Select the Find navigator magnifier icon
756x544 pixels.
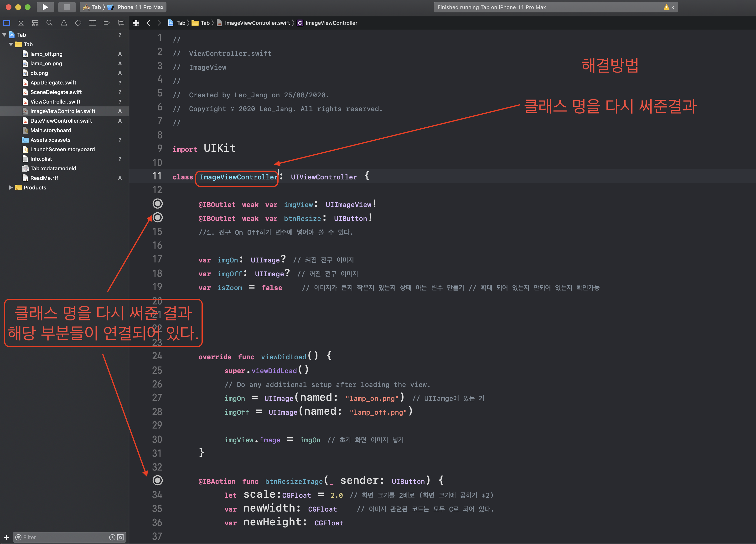[x=49, y=23]
